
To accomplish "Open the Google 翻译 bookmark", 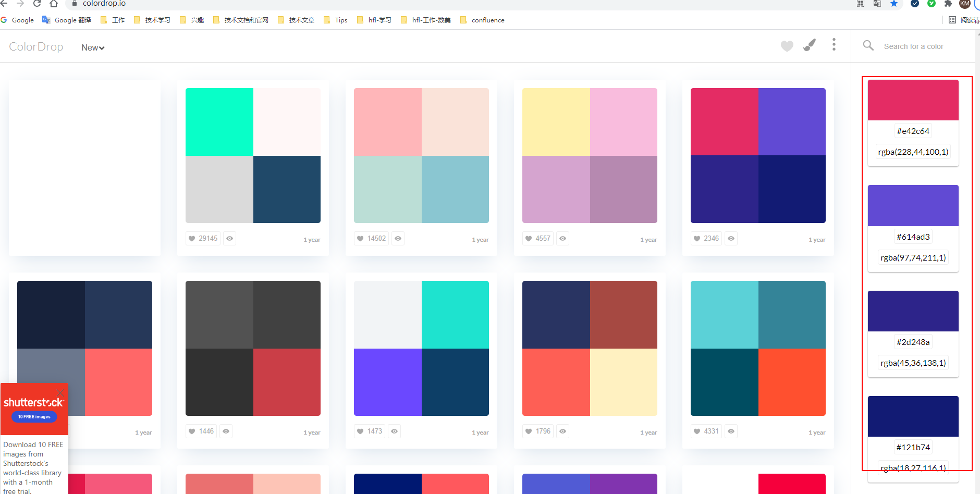I will click(x=67, y=20).
